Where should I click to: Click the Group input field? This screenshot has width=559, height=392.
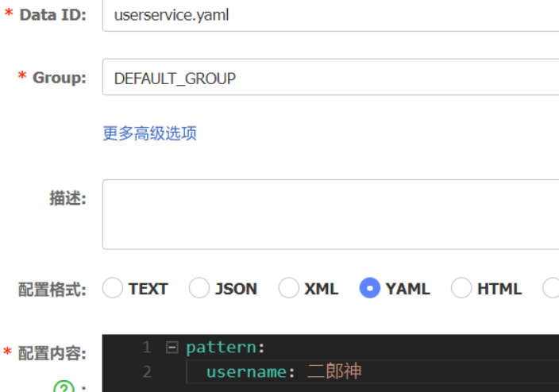331,77
